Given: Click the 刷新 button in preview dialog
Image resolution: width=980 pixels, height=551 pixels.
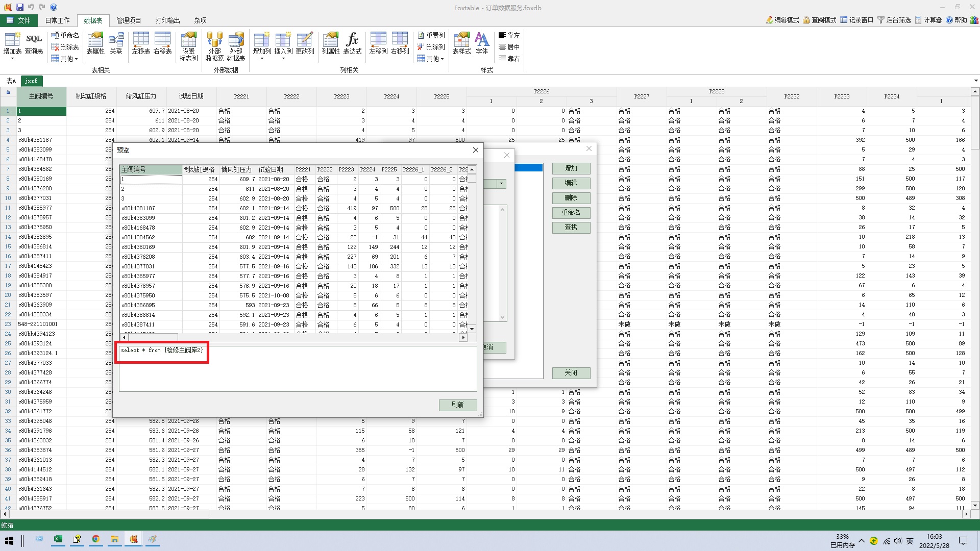Looking at the screenshot, I should (458, 405).
